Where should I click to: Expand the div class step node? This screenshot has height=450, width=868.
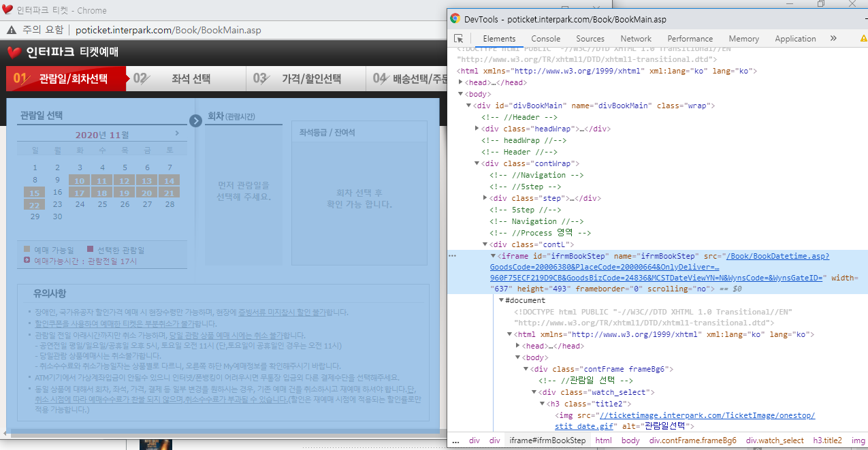click(x=485, y=198)
